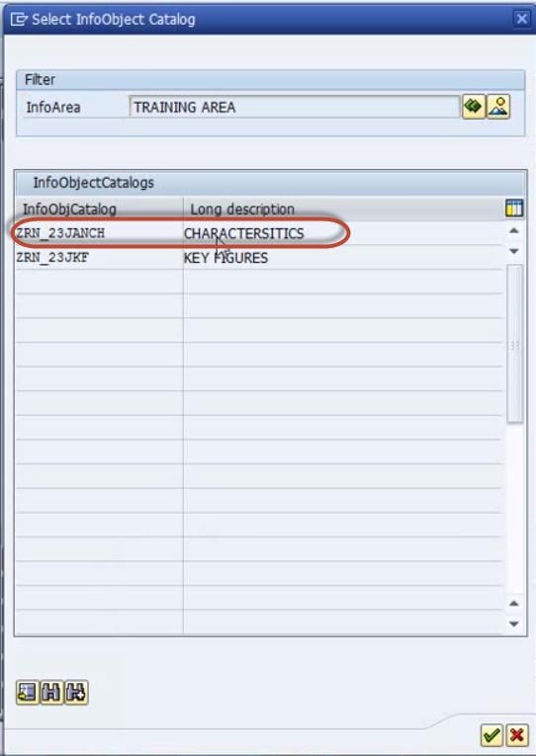Close the Select InfoObject Catalog dialog
The height and width of the screenshot is (756, 536).
point(521,19)
